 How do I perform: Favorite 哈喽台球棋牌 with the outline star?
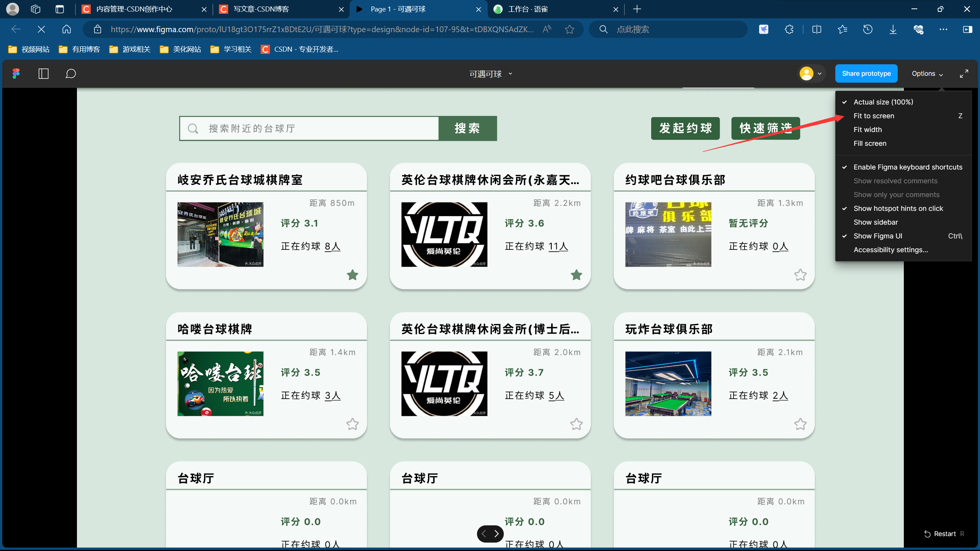pyautogui.click(x=352, y=424)
